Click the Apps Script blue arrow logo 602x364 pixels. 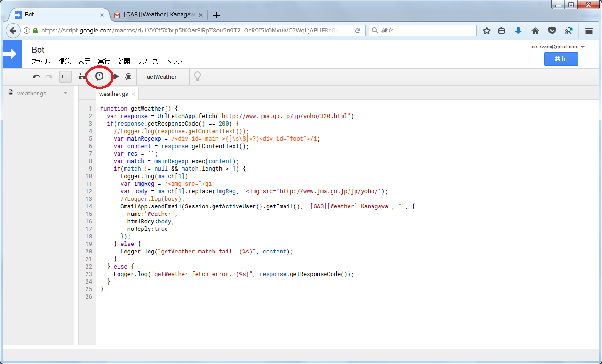point(13,55)
